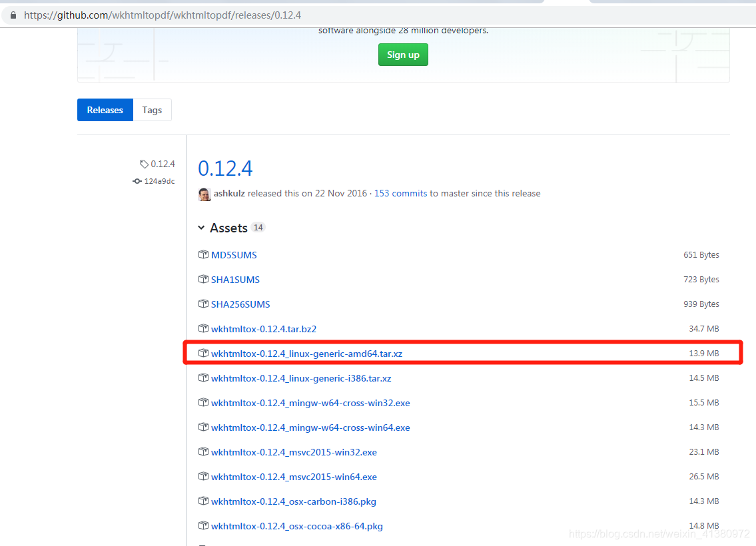Download SHA256SUMS file
This screenshot has height=546, width=756.
(240, 304)
